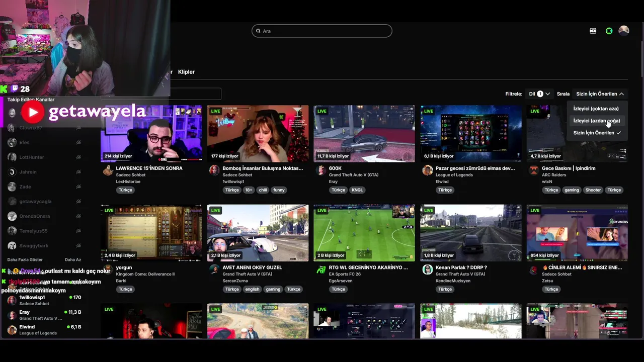Click the funny tag
This screenshot has height=362, width=644.
pos(279,190)
